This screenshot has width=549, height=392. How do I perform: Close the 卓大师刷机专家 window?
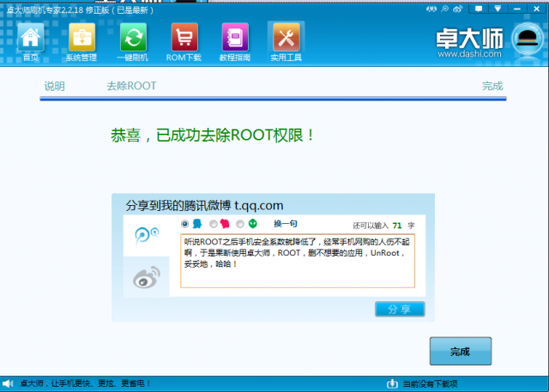coord(536,9)
